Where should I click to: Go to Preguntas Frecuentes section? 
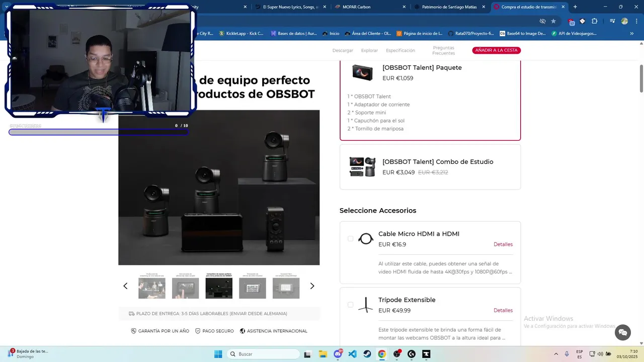click(x=443, y=50)
